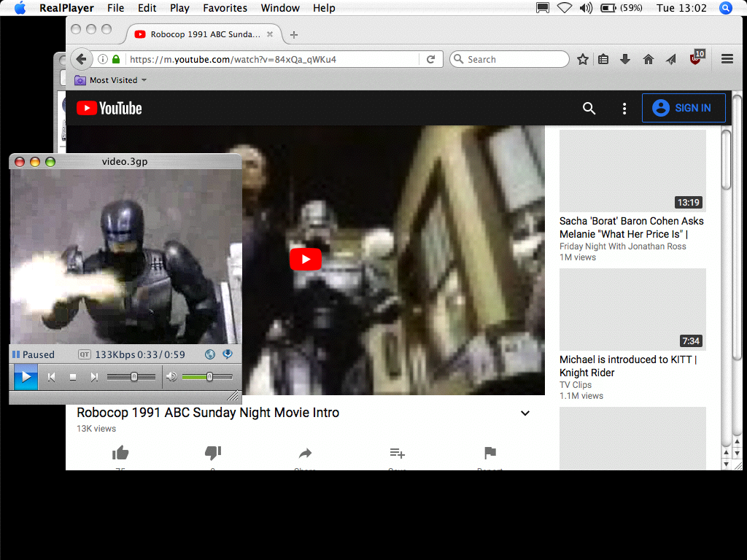Screen dimensions: 747x560
Task: Click the globe icon in RealPlayer status bar
Action: coord(210,354)
